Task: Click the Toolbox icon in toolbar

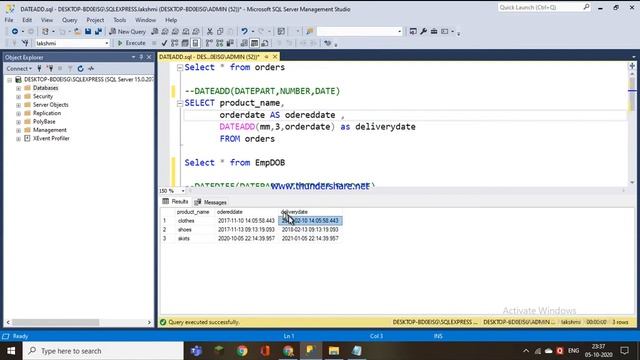Action: pyautogui.click(x=434, y=31)
